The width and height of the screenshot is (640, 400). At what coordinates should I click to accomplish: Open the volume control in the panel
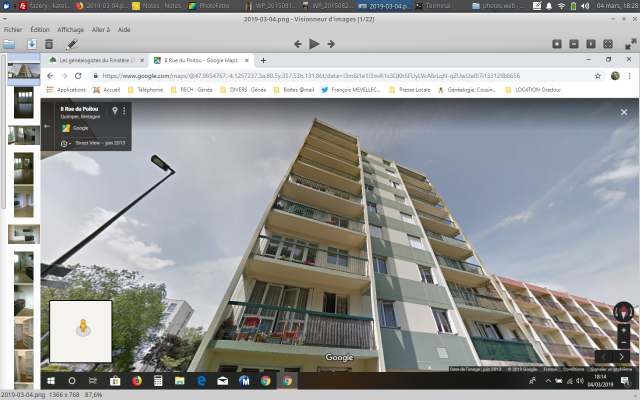click(585, 6)
